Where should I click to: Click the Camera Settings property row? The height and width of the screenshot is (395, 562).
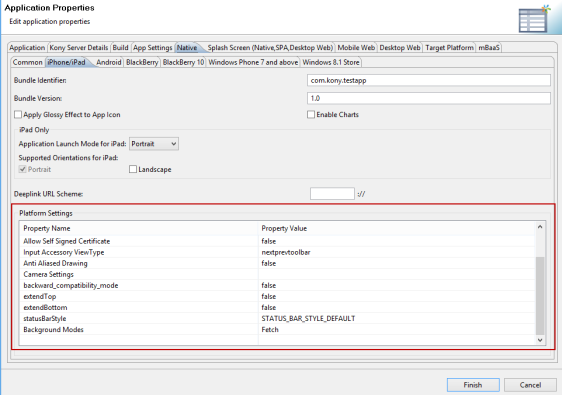(x=277, y=275)
